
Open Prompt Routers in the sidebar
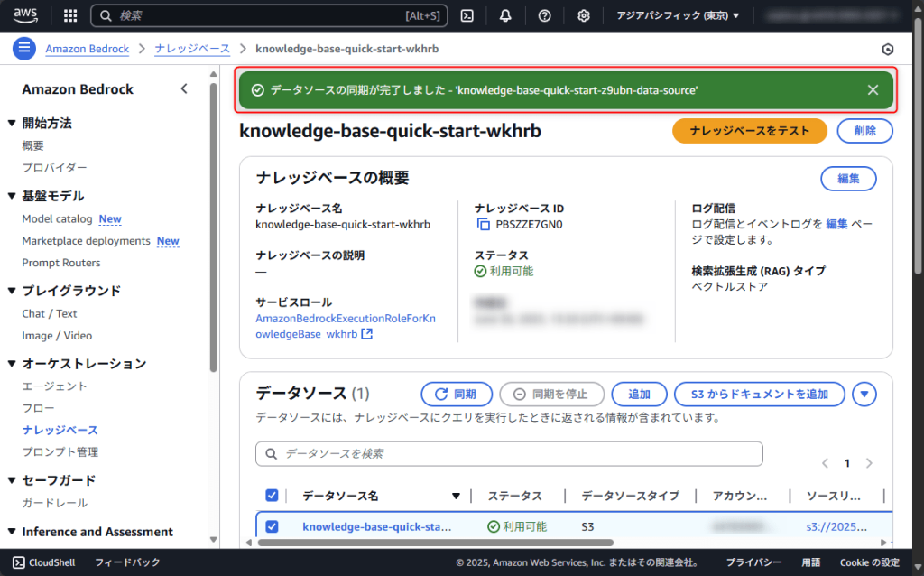(61, 263)
